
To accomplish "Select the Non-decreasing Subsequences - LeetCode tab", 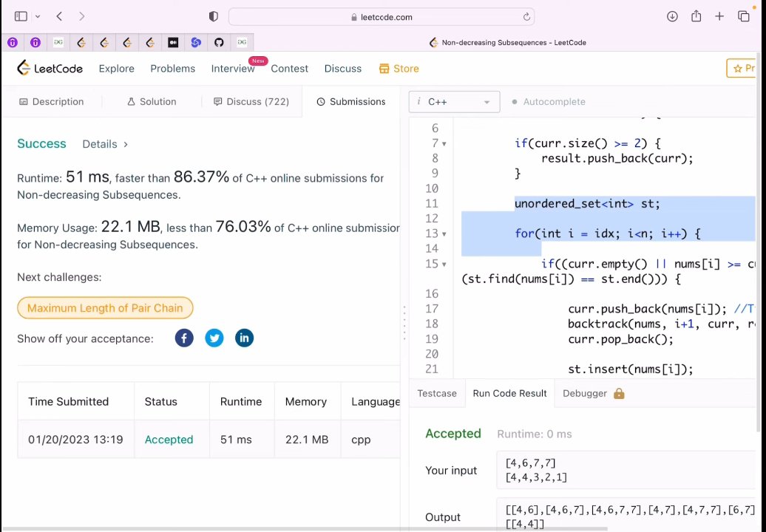I will [507, 42].
